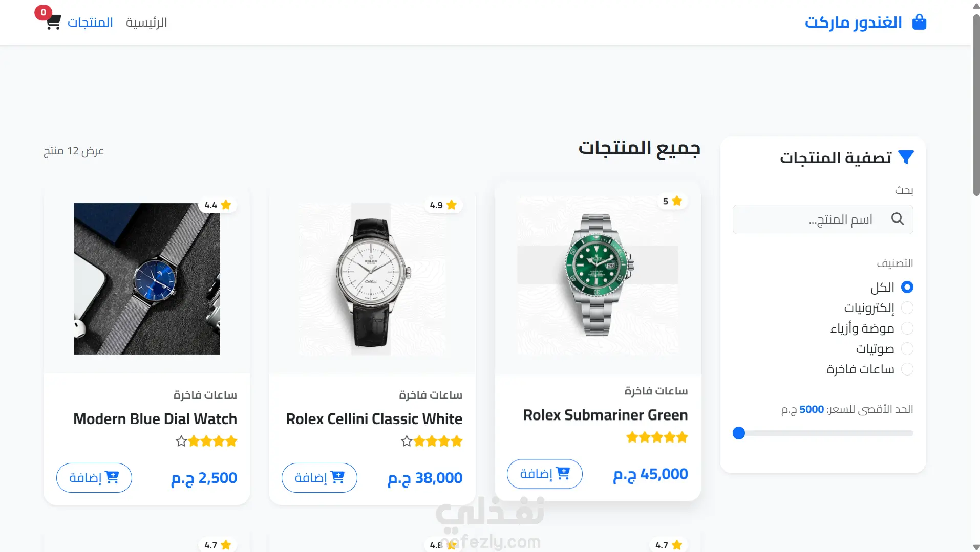Click the 4.9 rating star badge
The height and width of the screenshot is (552, 980).
click(x=443, y=205)
